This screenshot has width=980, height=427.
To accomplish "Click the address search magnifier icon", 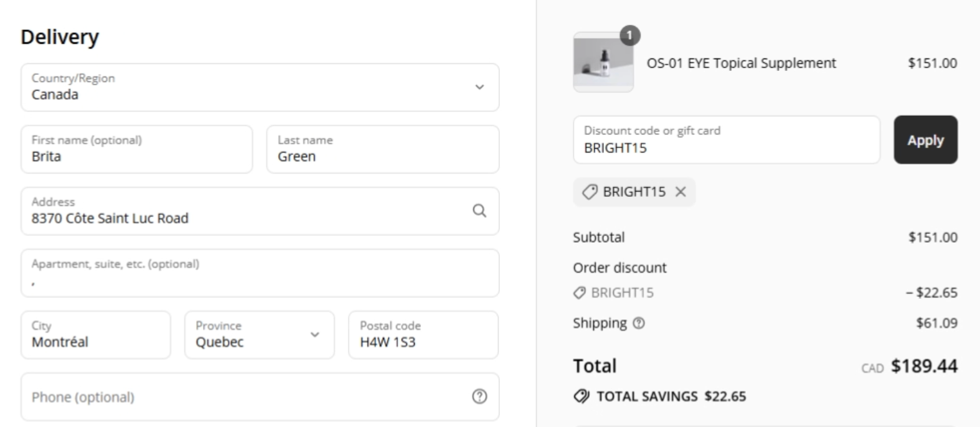I will tap(479, 210).
